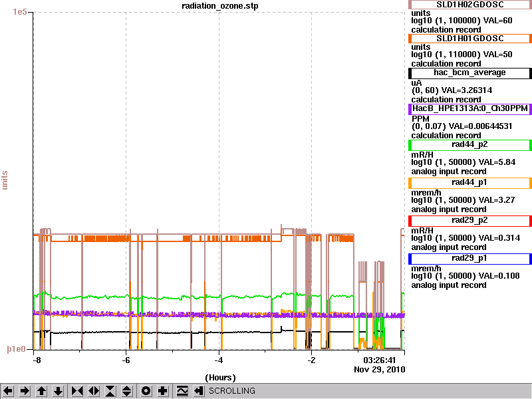This screenshot has height=399, width=532.
Task: Click the black hac_bcm_average trace in the plot
Action: click(237, 332)
